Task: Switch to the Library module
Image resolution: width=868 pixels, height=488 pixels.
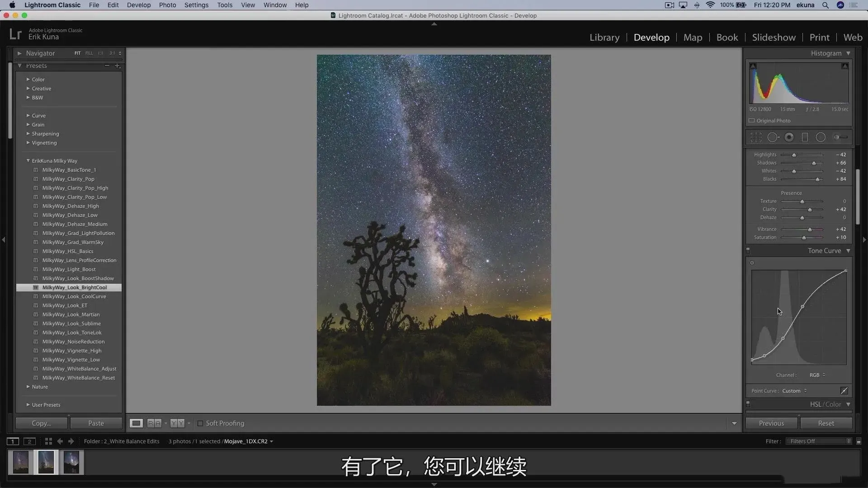Action: [x=604, y=38]
